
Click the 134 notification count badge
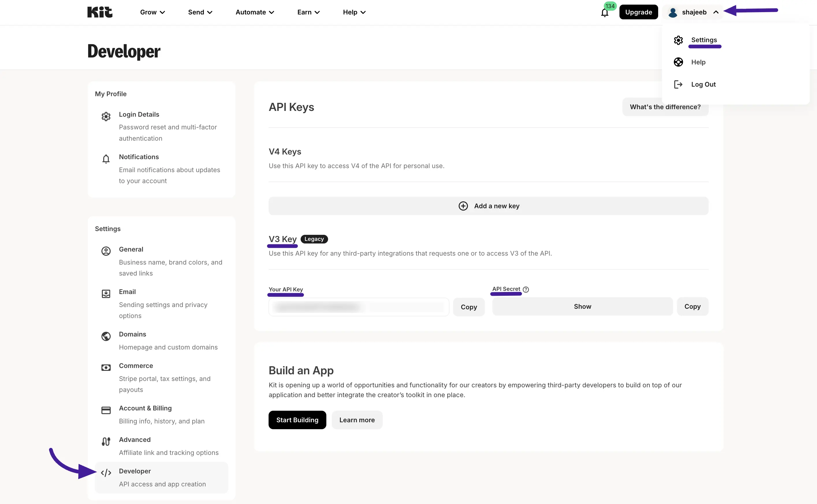(610, 6)
